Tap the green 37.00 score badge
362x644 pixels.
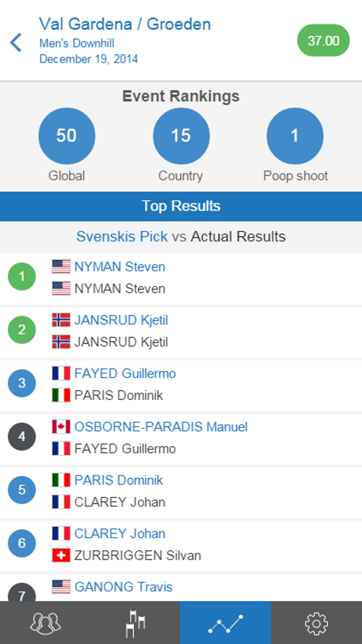point(323,41)
